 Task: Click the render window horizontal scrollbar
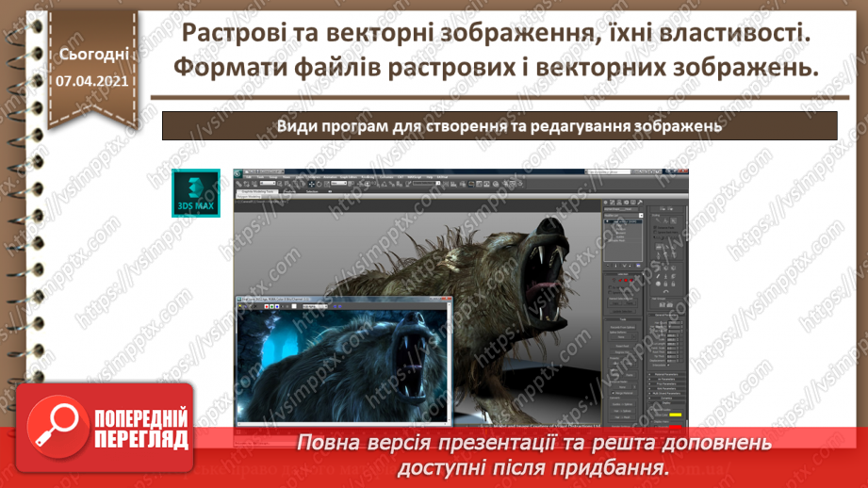pyautogui.click(x=343, y=425)
